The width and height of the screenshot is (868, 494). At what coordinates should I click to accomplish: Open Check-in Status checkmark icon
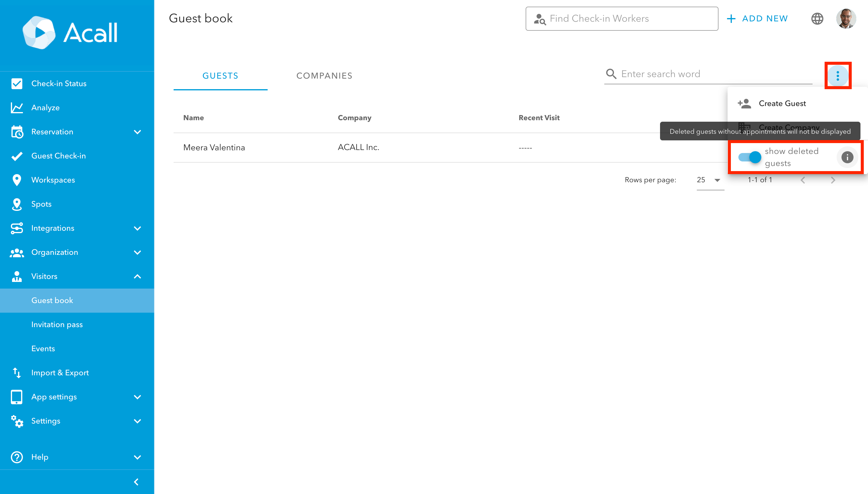(x=17, y=83)
